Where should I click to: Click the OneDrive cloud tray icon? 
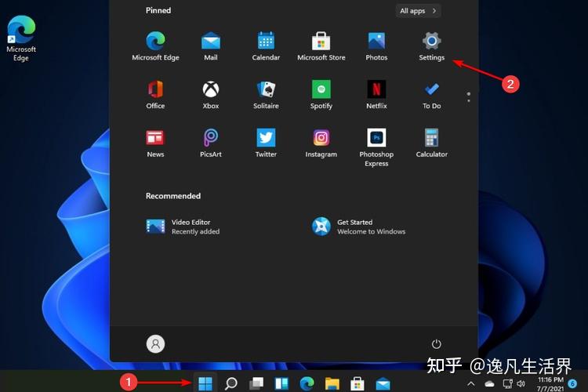tap(489, 383)
